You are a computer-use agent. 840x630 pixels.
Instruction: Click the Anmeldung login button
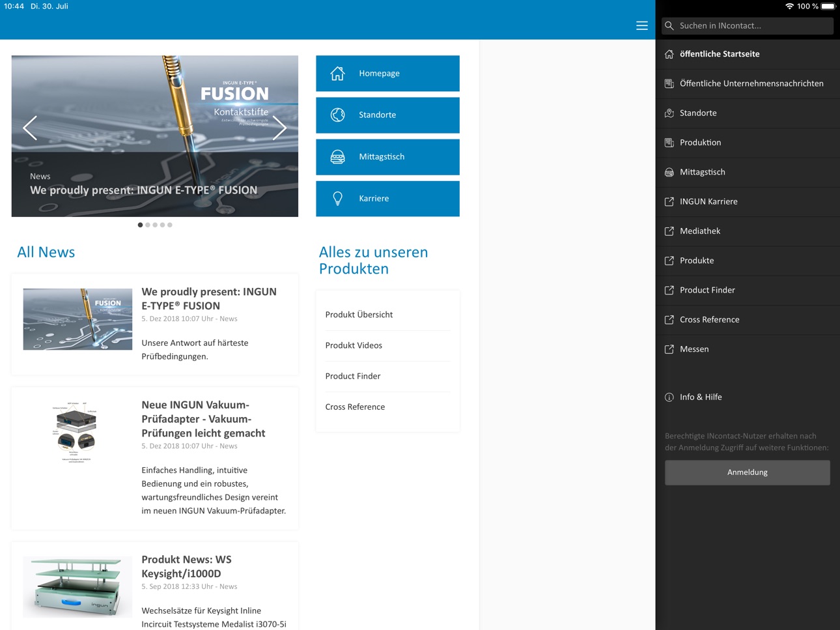(x=748, y=472)
